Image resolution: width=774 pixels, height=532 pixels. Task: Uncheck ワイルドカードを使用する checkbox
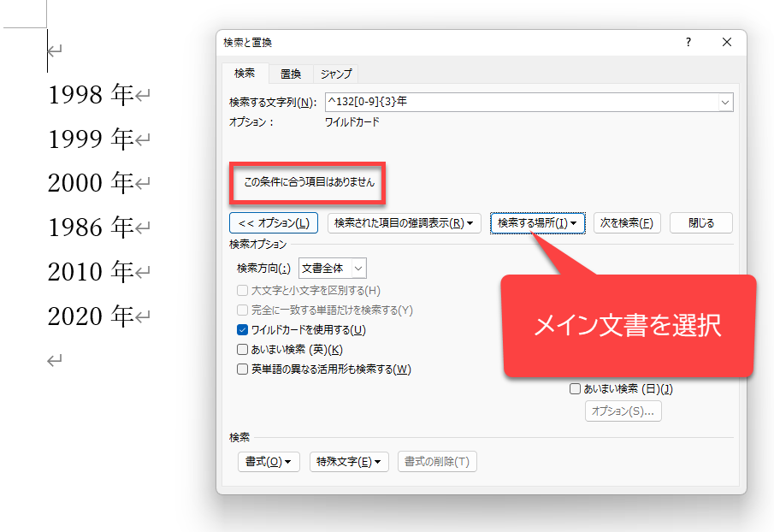(x=243, y=330)
